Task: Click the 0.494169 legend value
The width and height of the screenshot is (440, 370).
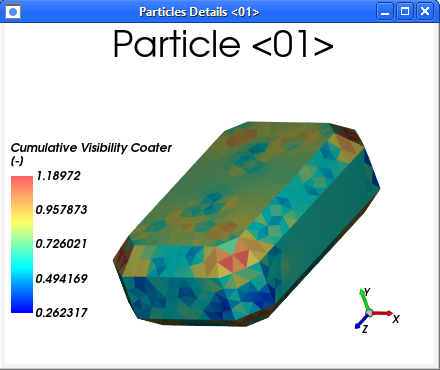Action: (61, 278)
